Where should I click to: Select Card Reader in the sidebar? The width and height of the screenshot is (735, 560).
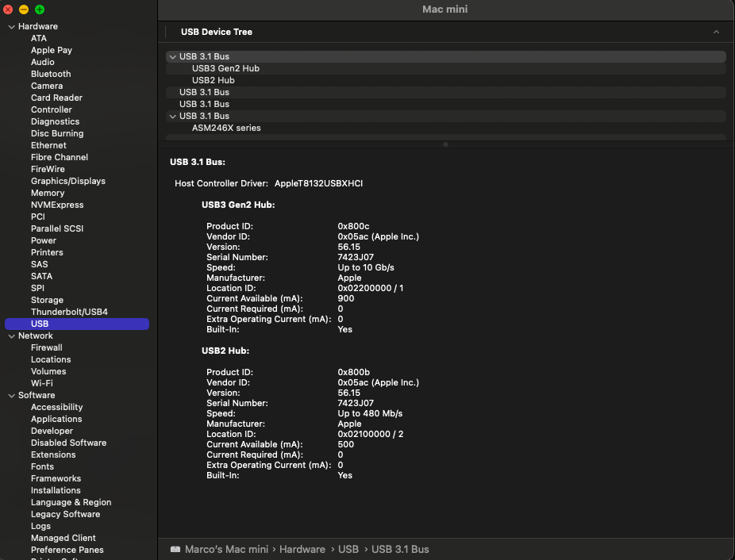click(56, 98)
